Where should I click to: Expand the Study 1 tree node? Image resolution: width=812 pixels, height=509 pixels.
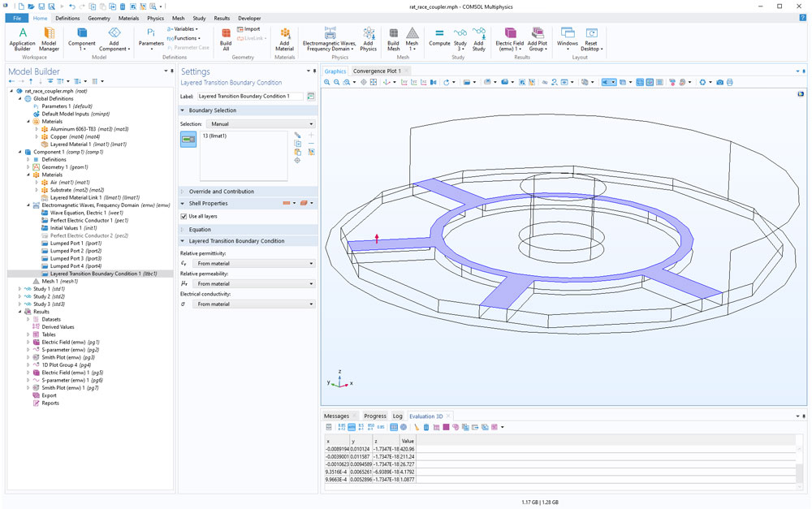click(20, 289)
